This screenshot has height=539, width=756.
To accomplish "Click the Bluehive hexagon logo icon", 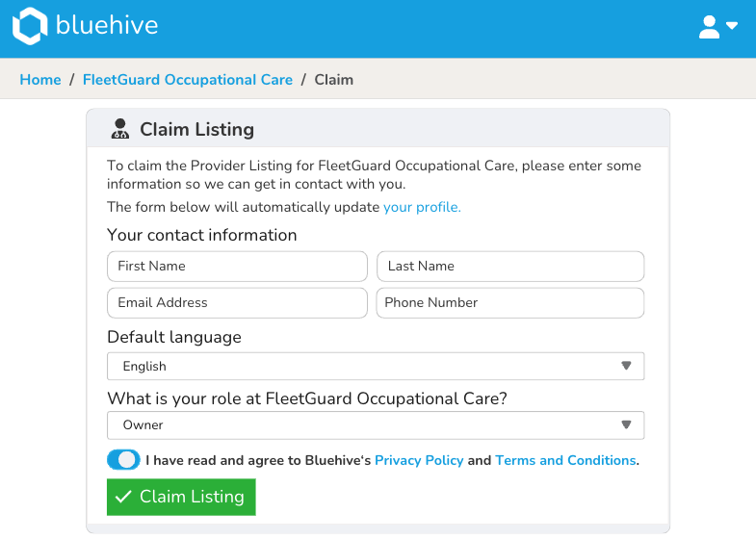I will coord(30,27).
